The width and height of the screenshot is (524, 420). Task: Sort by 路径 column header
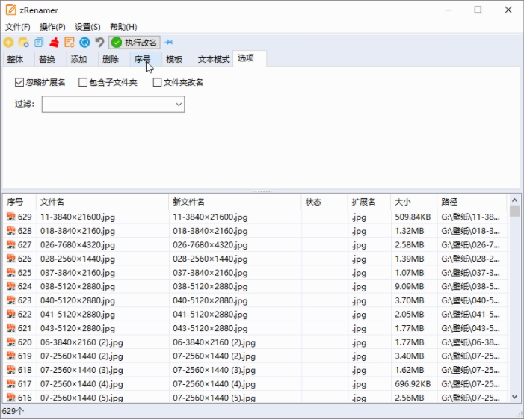472,202
